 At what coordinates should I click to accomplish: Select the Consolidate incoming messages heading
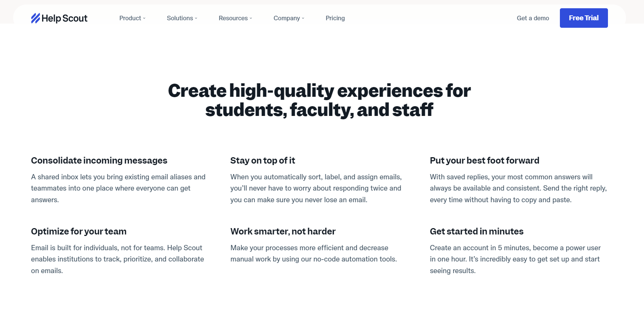(x=99, y=161)
